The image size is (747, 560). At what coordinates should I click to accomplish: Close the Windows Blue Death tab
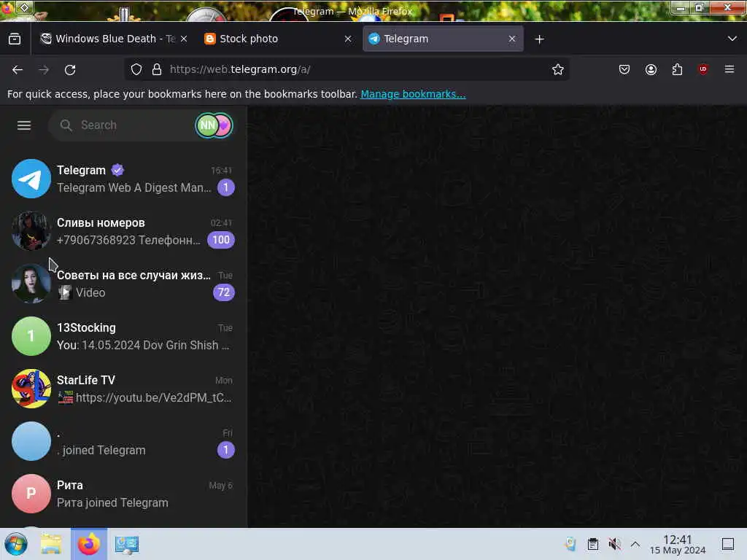[x=184, y=39]
